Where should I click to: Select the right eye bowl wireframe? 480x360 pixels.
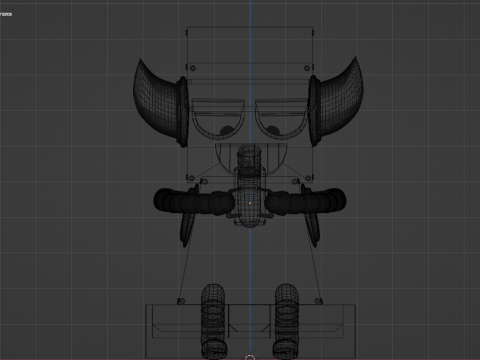pyautogui.click(x=282, y=118)
